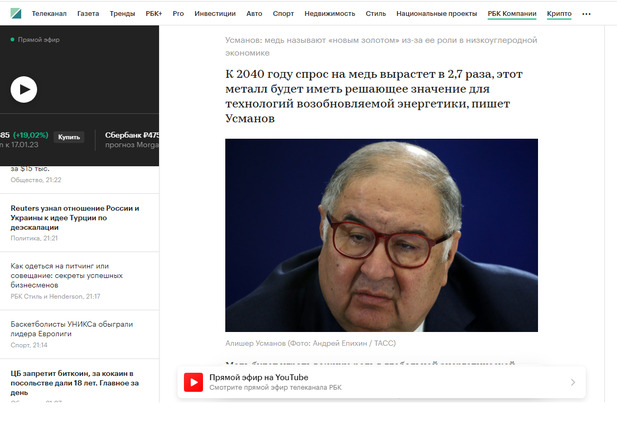Go to the Газета section
This screenshot has height=431, width=617.
pyautogui.click(x=88, y=13)
